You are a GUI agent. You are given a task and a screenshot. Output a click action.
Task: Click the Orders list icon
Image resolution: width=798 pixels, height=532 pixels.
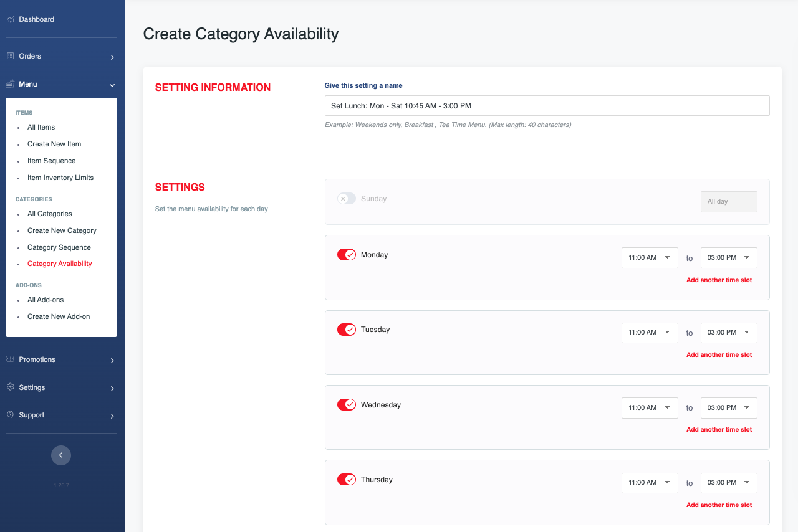click(10, 56)
